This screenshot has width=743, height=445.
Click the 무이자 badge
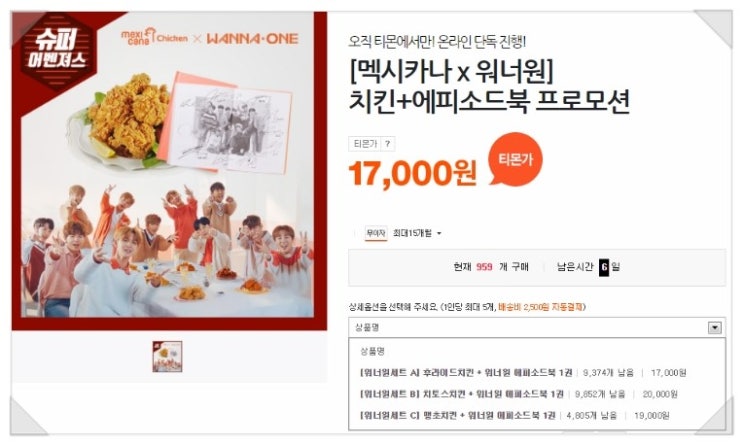376,233
